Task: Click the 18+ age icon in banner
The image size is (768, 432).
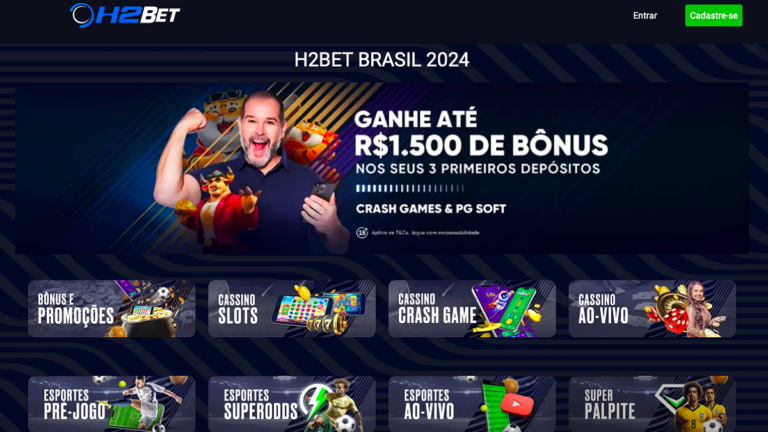Action: pyautogui.click(x=362, y=233)
